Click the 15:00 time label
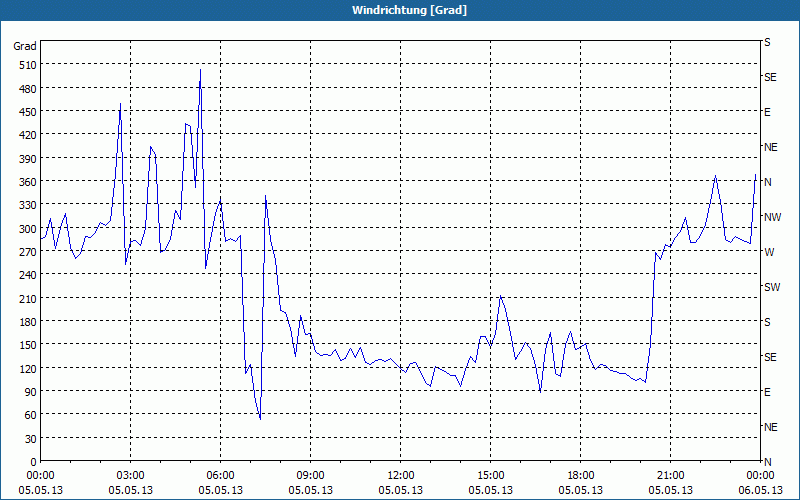The height and width of the screenshot is (500, 800). [490, 476]
